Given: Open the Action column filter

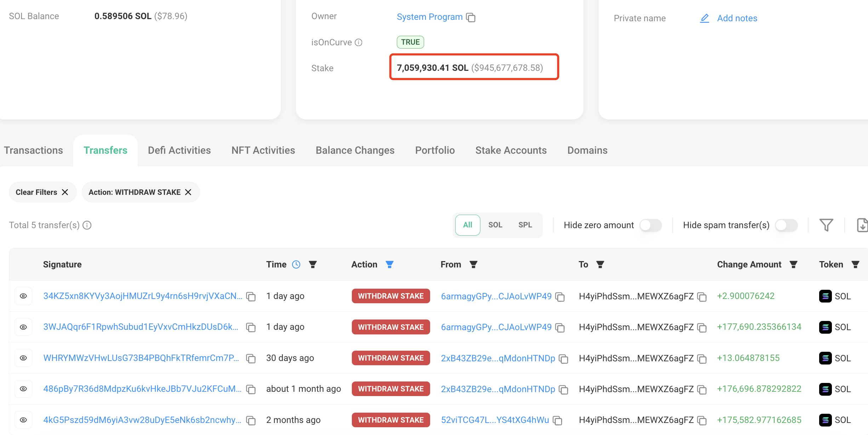Looking at the screenshot, I should [389, 264].
